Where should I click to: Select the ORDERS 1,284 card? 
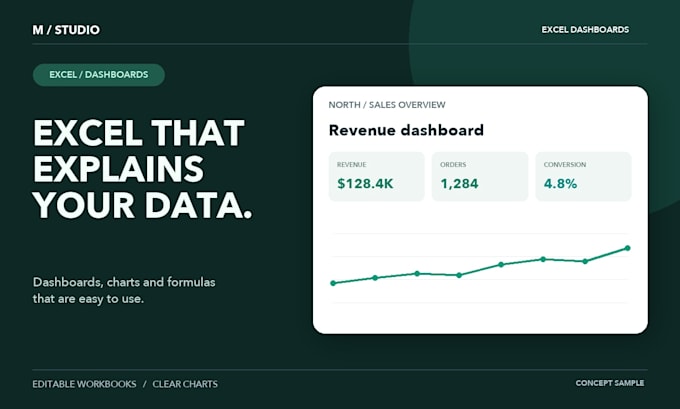click(480, 177)
